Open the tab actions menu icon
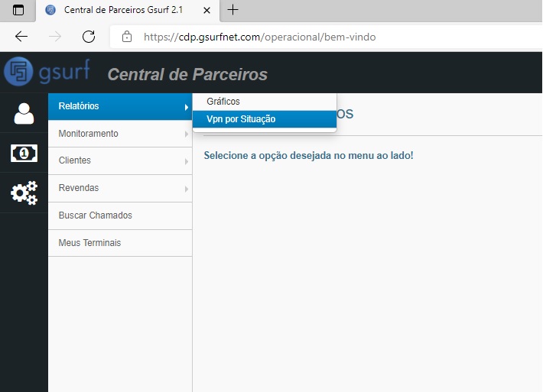This screenshot has height=392, width=543. point(18,10)
